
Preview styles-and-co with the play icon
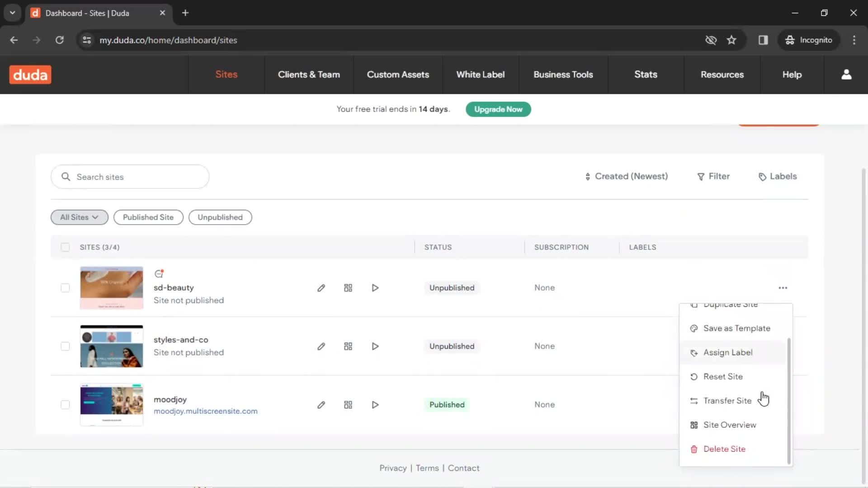375,346
